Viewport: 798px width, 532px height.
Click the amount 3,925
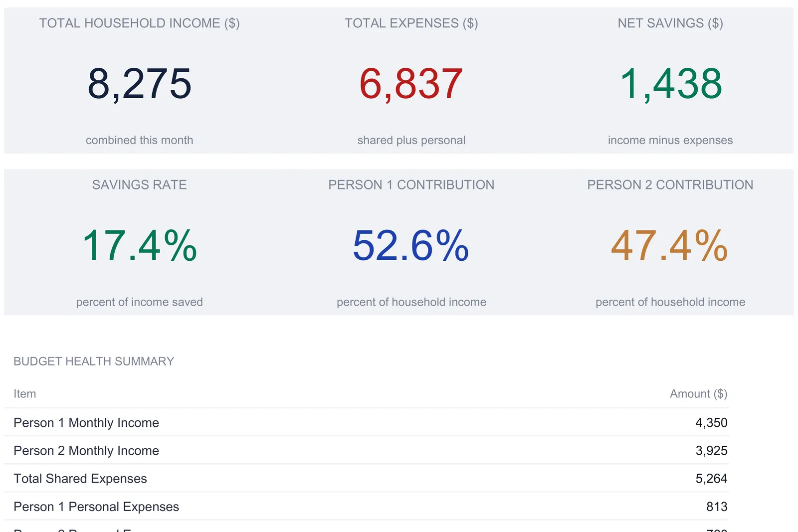711,451
